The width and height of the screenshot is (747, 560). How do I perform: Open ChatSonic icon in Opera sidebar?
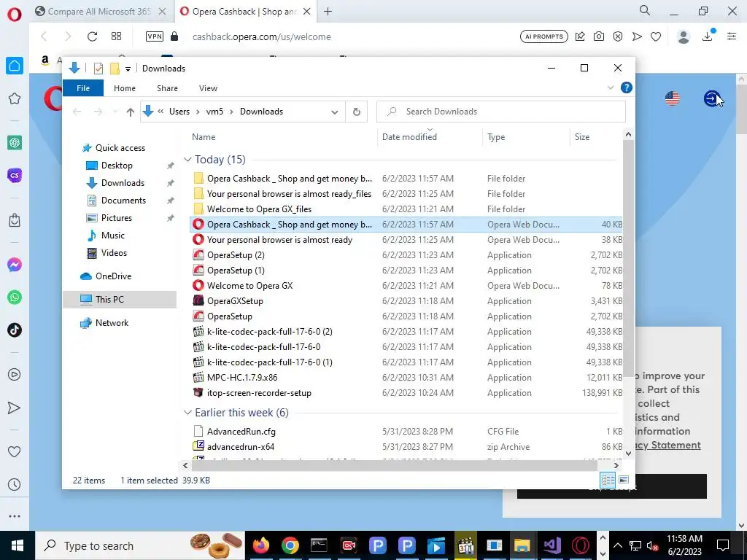coord(15,175)
